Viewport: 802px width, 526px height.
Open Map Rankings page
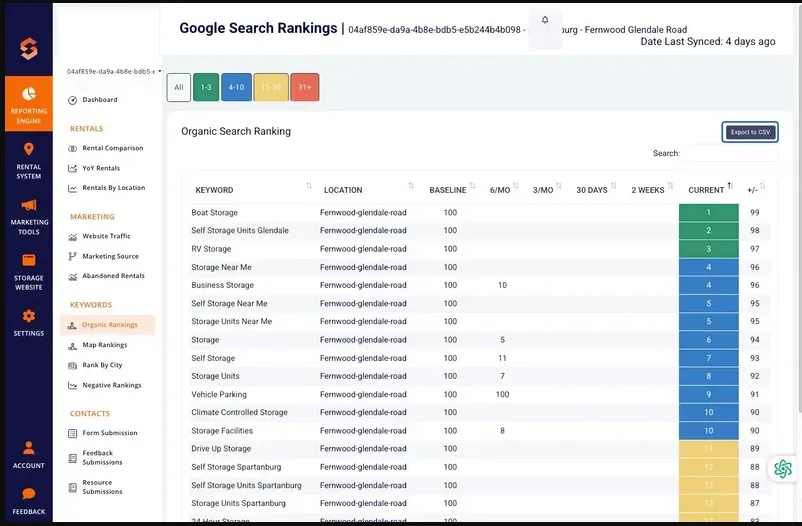tap(105, 345)
